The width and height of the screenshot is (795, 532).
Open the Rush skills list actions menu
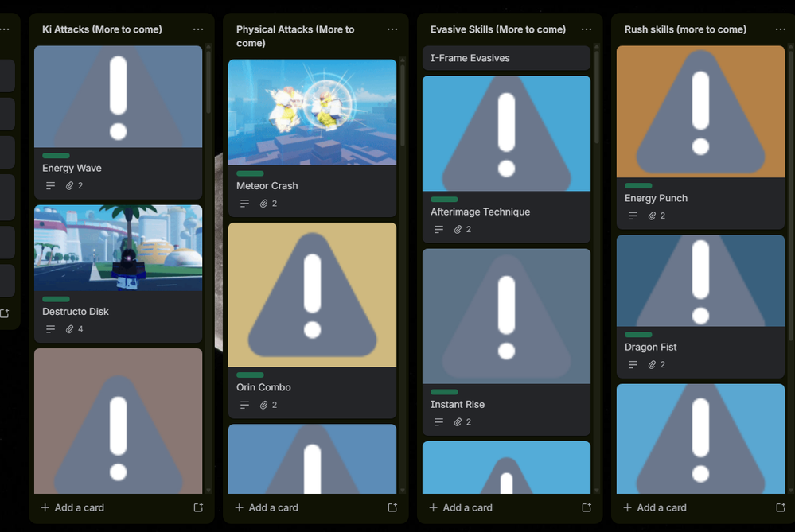click(781, 29)
